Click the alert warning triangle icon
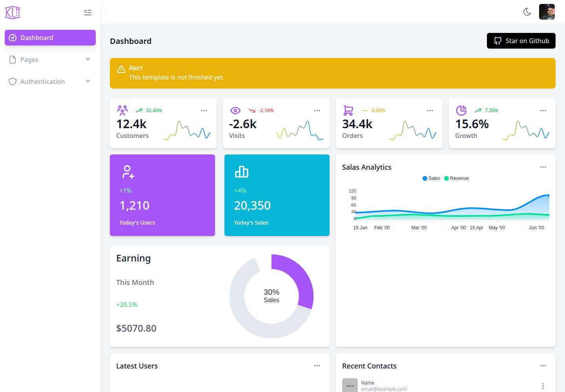The image size is (565, 392). tap(121, 69)
